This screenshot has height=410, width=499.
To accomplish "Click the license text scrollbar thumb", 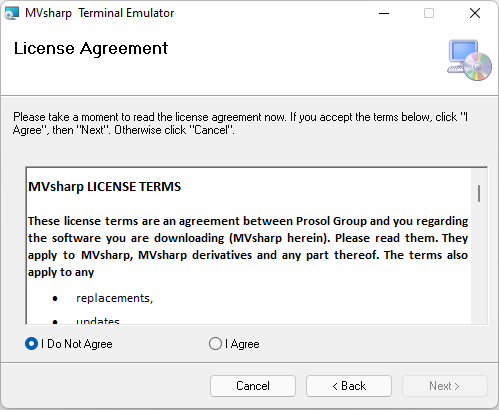I will click(x=479, y=193).
